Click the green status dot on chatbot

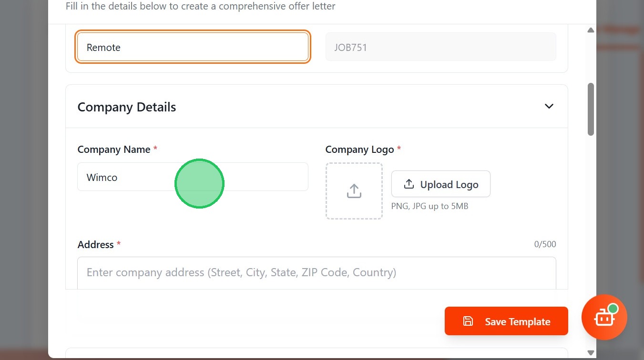pyautogui.click(x=613, y=309)
